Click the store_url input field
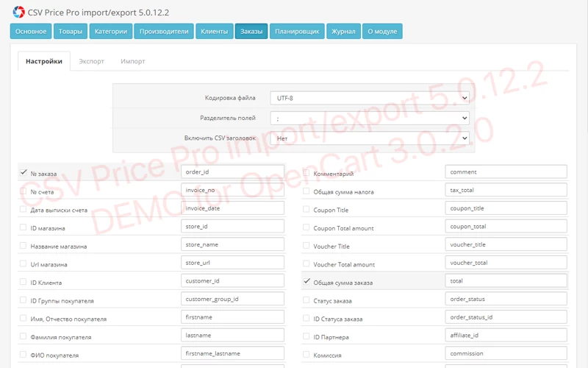 pos(232,263)
